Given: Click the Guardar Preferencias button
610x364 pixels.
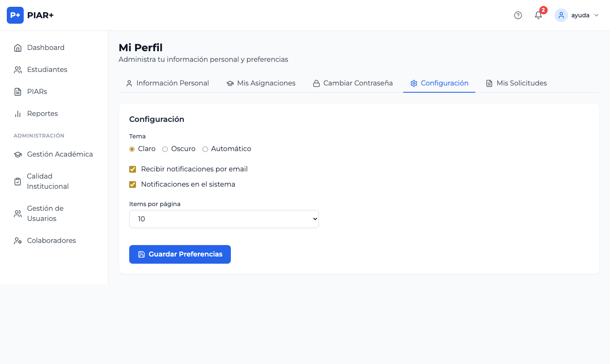Looking at the screenshot, I should pos(180,254).
